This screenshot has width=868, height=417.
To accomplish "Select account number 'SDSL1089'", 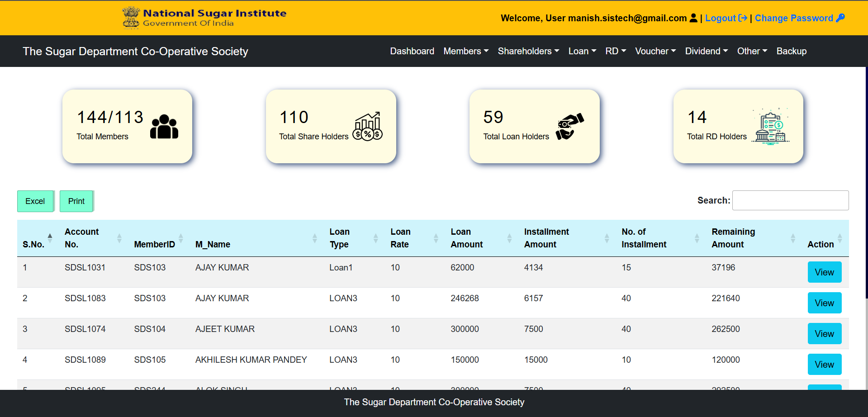I will tap(85, 360).
